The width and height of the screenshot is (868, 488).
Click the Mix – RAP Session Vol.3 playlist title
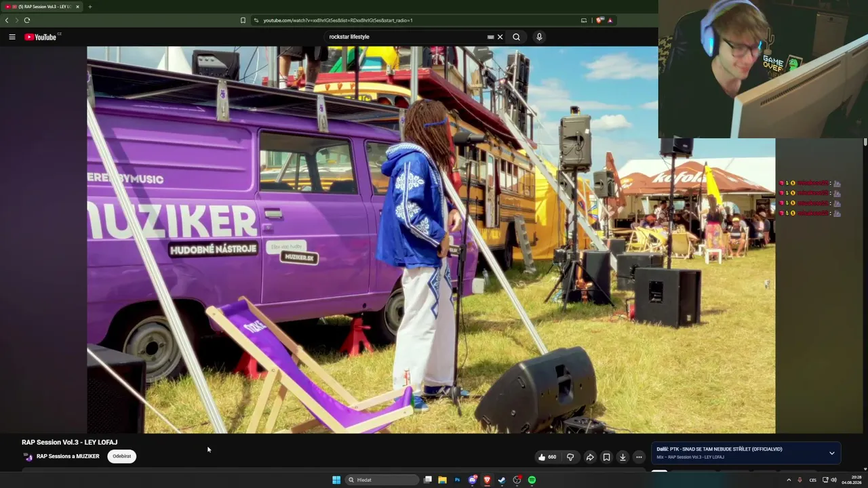[x=690, y=457]
